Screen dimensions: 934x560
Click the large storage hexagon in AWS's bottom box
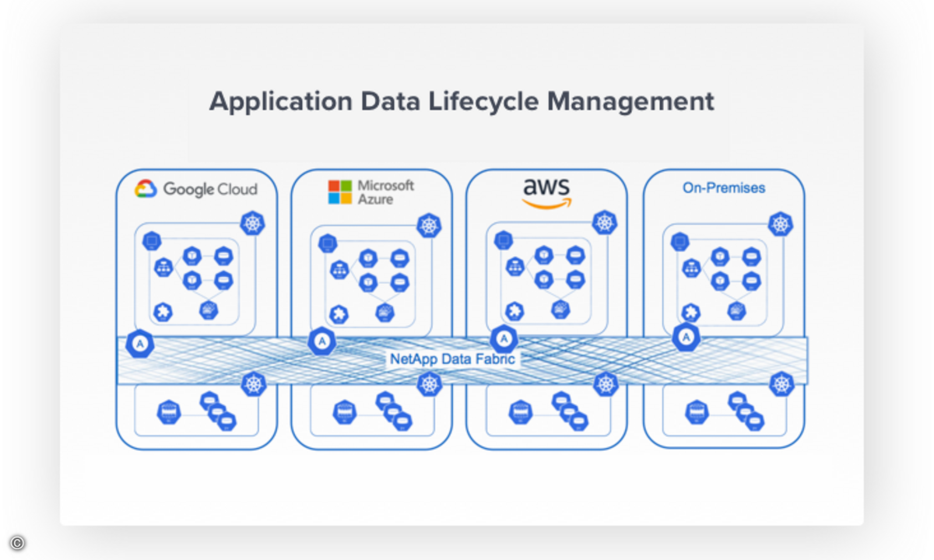click(x=521, y=411)
